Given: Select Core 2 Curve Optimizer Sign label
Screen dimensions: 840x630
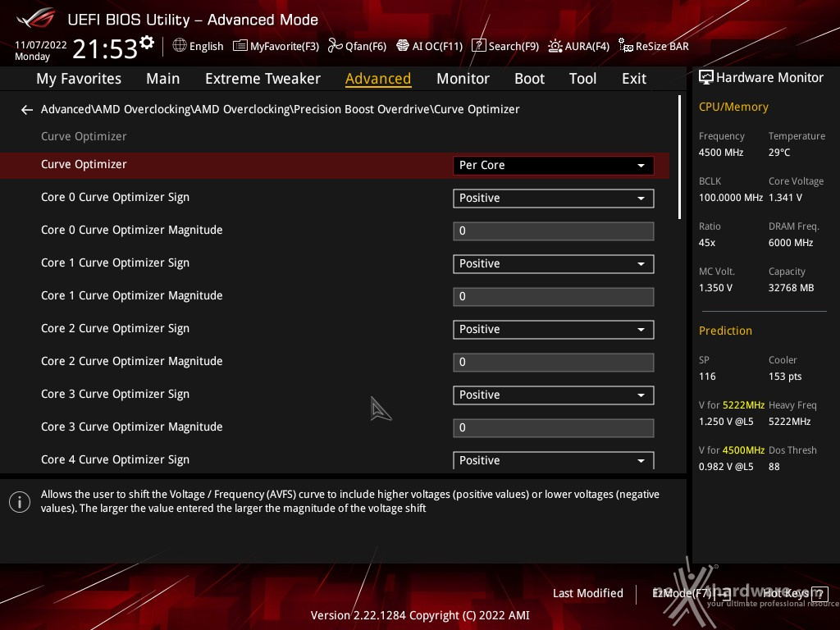Looking at the screenshot, I should 115,328.
